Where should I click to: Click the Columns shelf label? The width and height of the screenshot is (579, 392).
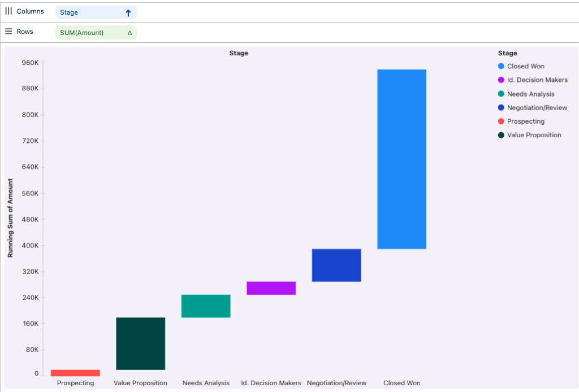click(x=31, y=11)
